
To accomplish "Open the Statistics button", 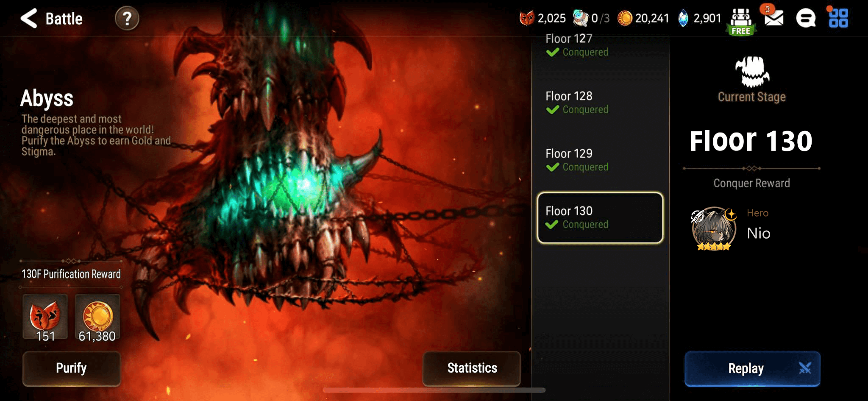I will 472,368.
